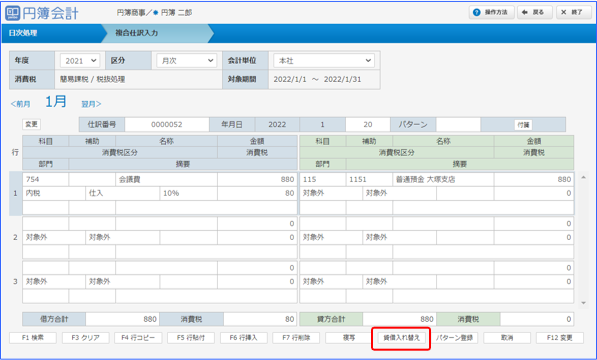Image resolution: width=597 pixels, height=360 pixels.
Task: Select row number 1 header
Action: click(x=15, y=193)
